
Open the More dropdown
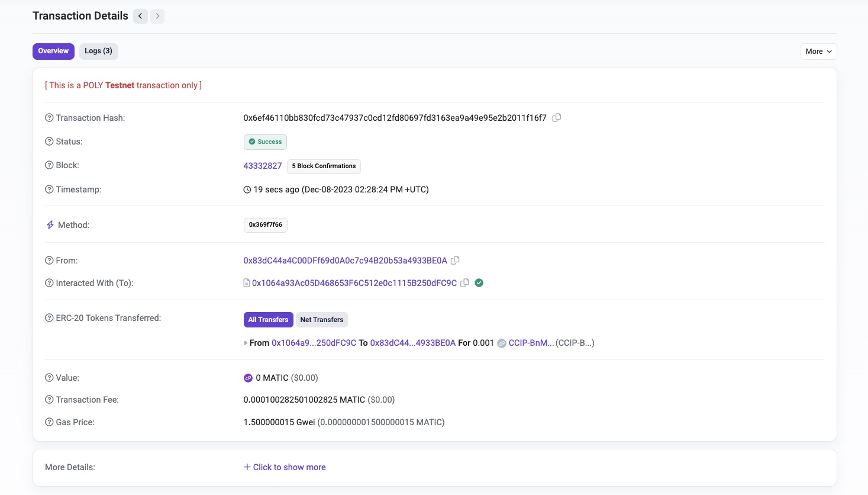819,52
